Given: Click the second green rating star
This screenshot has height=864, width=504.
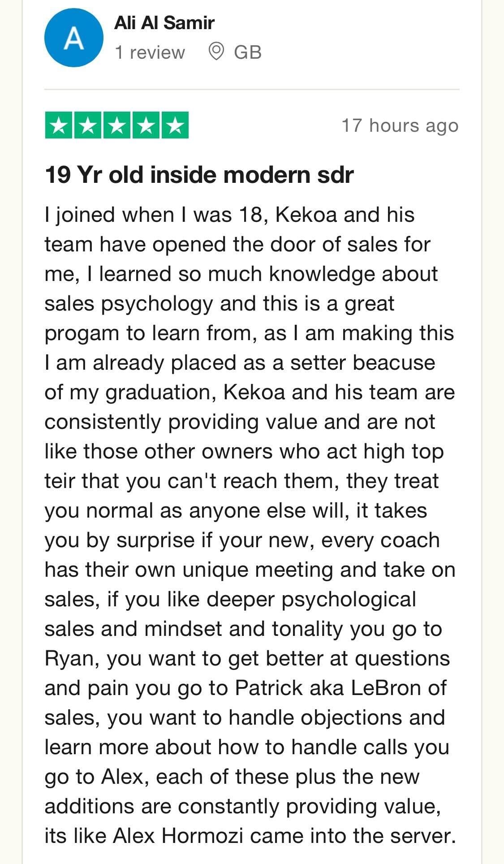Looking at the screenshot, I should pyautogui.click(x=88, y=125).
